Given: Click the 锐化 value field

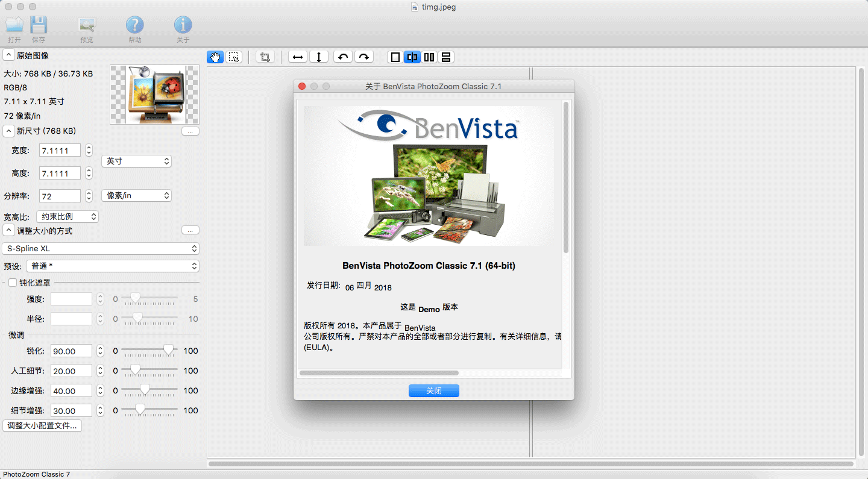Looking at the screenshot, I should click(x=72, y=351).
